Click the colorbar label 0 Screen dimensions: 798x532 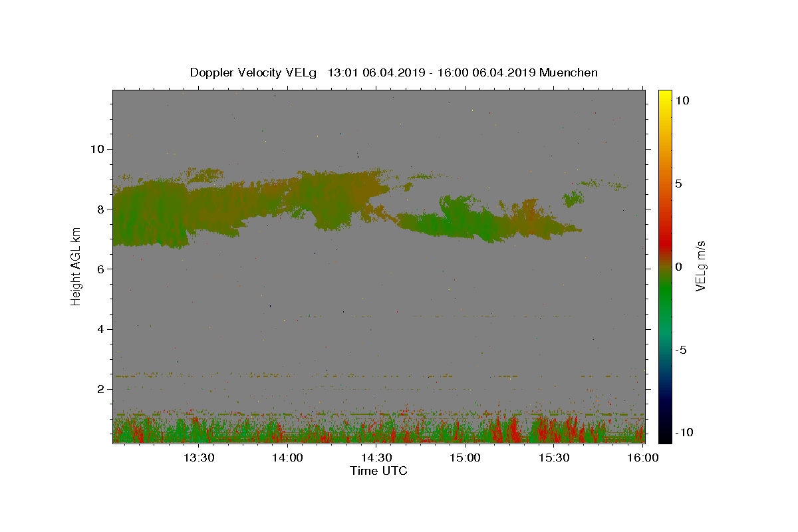678,267
